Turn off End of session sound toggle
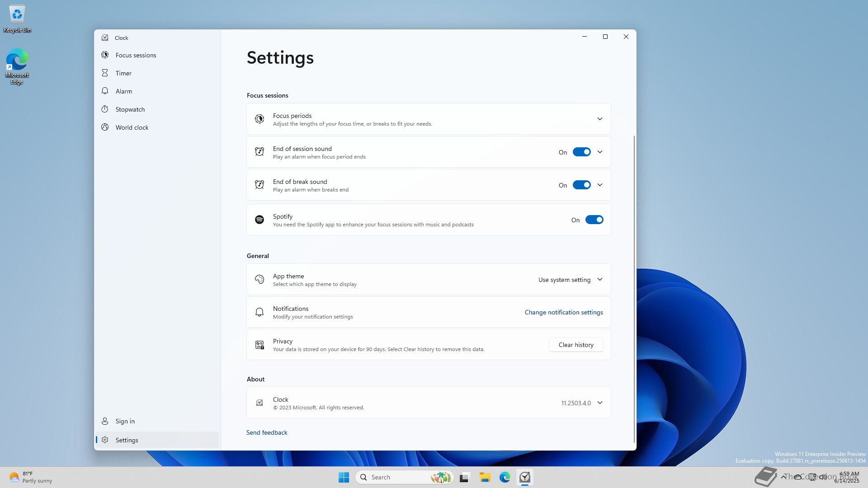This screenshot has width=868, height=488. (x=581, y=152)
